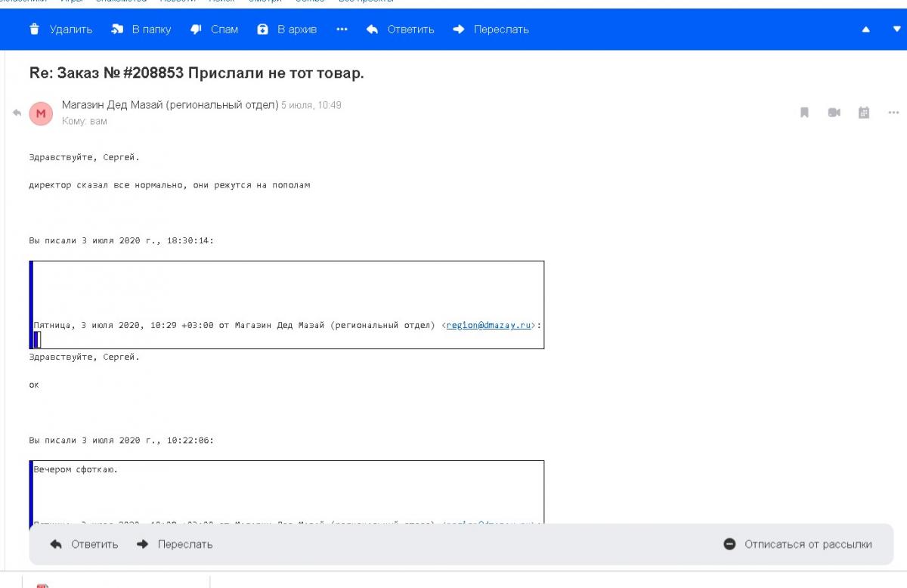Image resolution: width=907 pixels, height=588 pixels.
Task: Open the three-dots menu in blue toolbar
Action: coord(342,29)
